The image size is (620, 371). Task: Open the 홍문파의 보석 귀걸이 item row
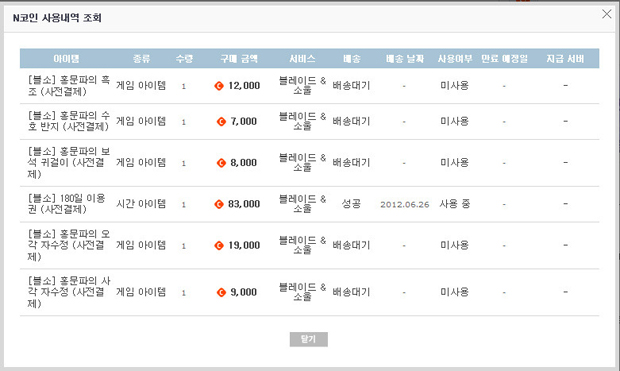310,163
